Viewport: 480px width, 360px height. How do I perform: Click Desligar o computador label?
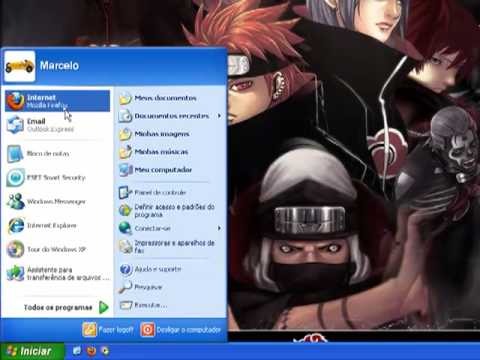(189, 330)
